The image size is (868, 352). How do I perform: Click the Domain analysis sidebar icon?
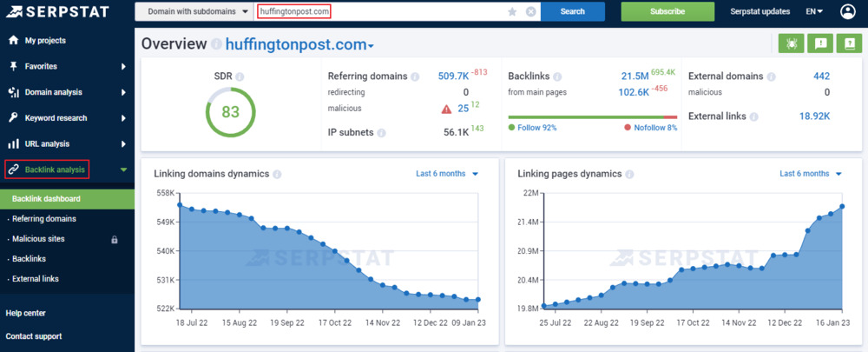pyautogui.click(x=13, y=92)
